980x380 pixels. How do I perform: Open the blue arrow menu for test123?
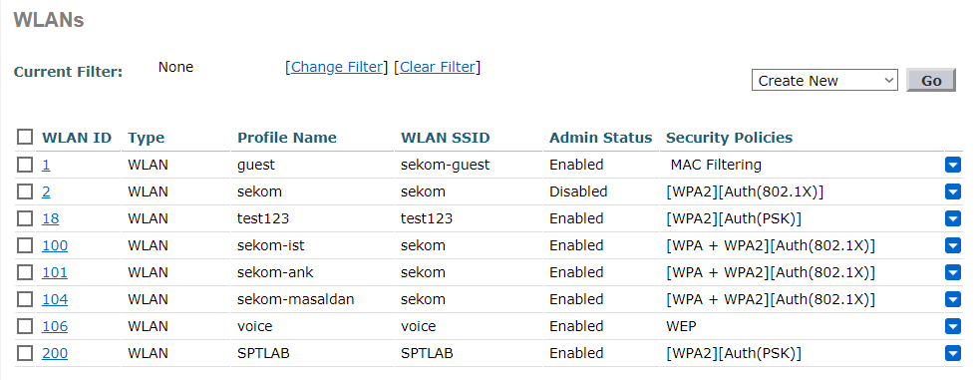click(952, 218)
